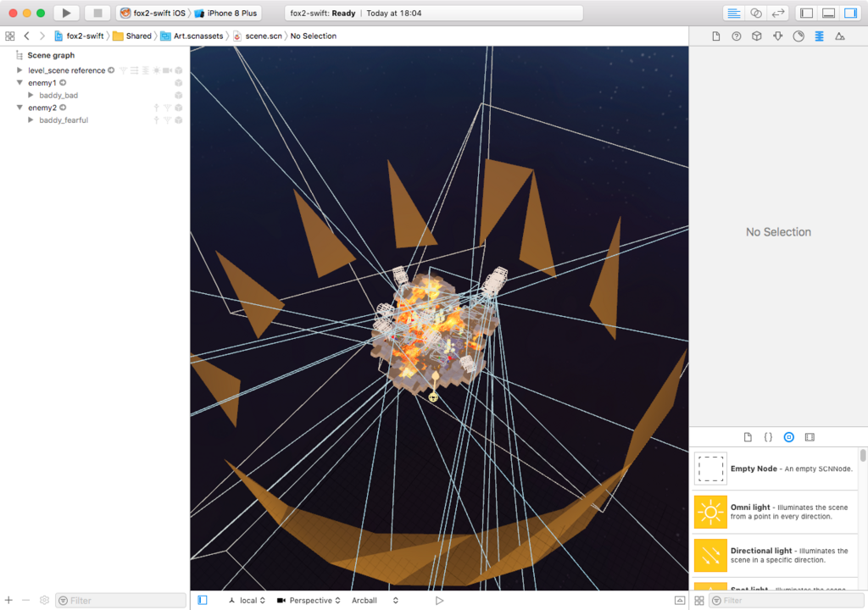This screenshot has height=610, width=868.
Task: Open the Attributes inspector tab
Action: pos(778,36)
